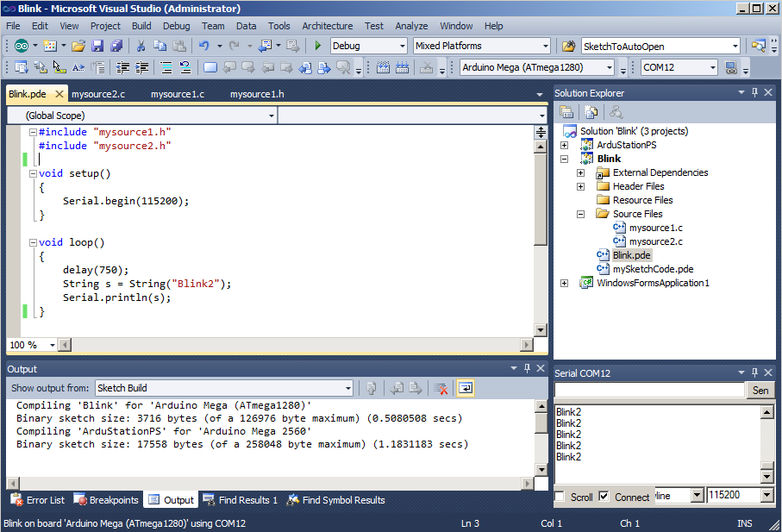Open the serial monitor icon beside COM12
This screenshot has width=782, height=532.
point(731,67)
